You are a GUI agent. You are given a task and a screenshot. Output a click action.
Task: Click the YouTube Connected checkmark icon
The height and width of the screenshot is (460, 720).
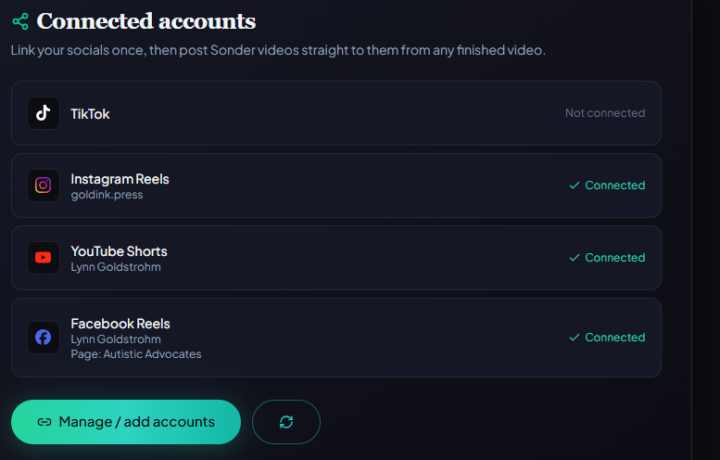[574, 258]
